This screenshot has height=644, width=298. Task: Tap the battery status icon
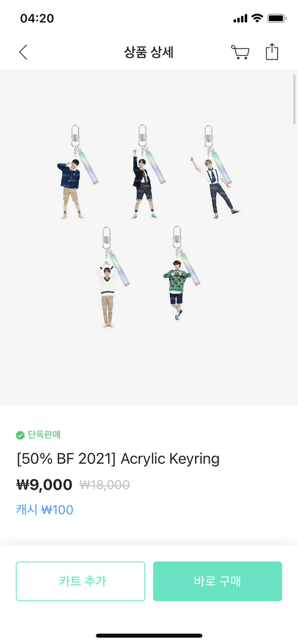click(x=277, y=18)
